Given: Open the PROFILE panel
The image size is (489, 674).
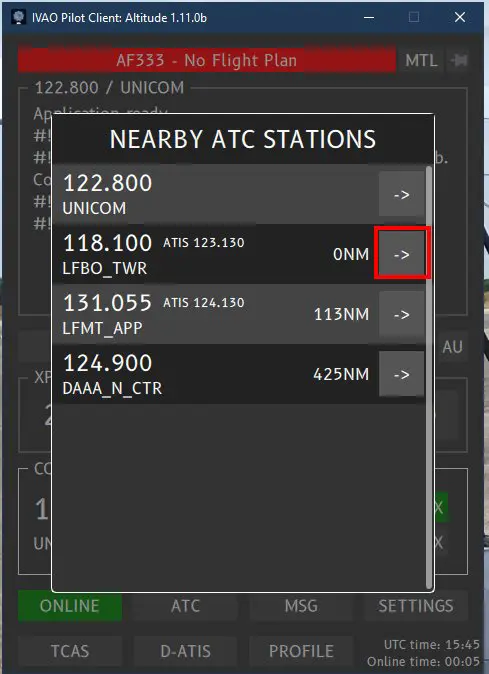Looking at the screenshot, I should point(301,651).
